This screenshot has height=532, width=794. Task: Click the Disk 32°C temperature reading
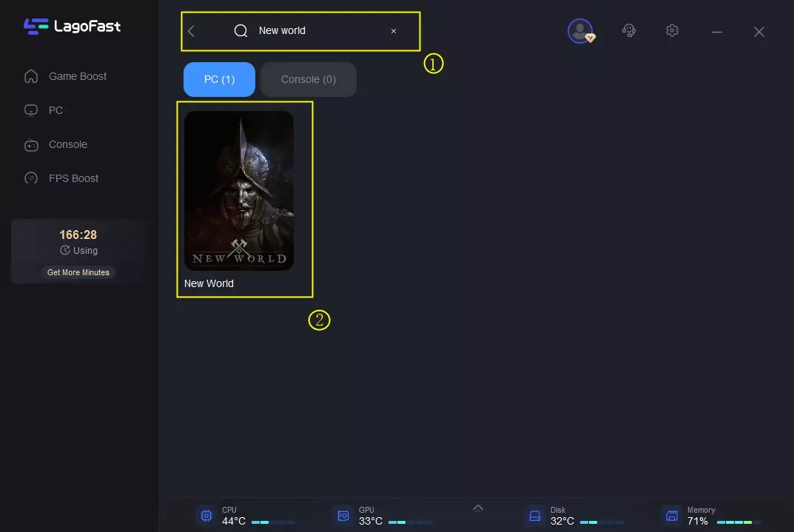click(x=562, y=522)
